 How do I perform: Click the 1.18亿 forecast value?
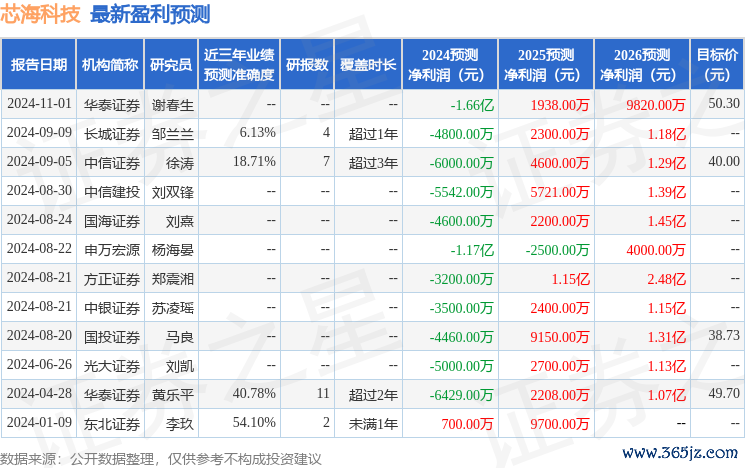(x=667, y=134)
